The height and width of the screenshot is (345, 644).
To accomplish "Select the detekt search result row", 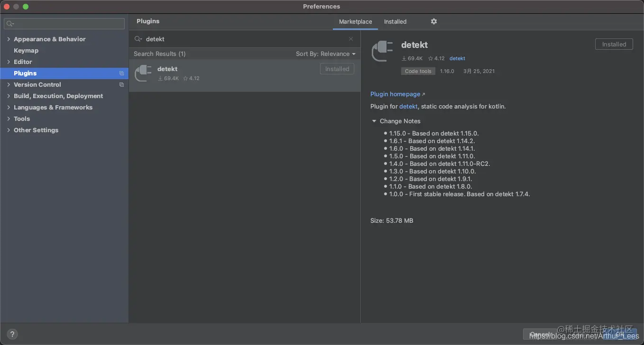I will click(x=244, y=76).
